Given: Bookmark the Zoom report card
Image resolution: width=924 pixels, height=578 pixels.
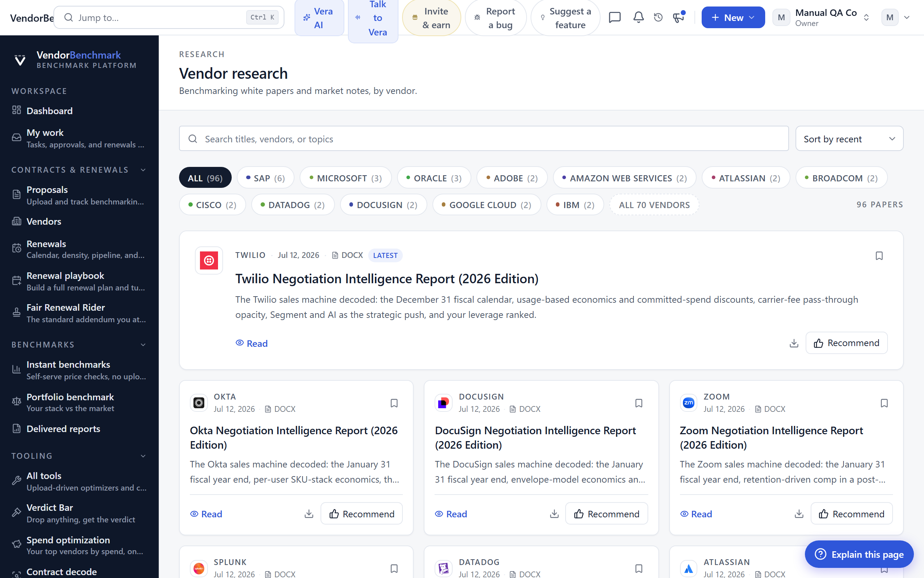Looking at the screenshot, I should pyautogui.click(x=884, y=403).
